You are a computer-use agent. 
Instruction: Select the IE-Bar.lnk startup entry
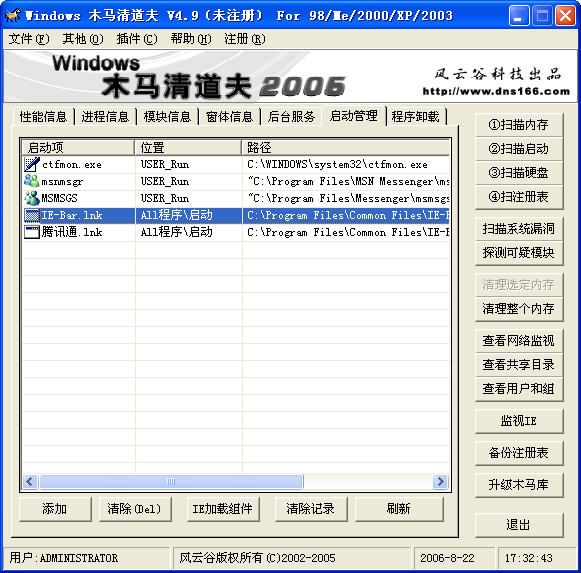236,215
